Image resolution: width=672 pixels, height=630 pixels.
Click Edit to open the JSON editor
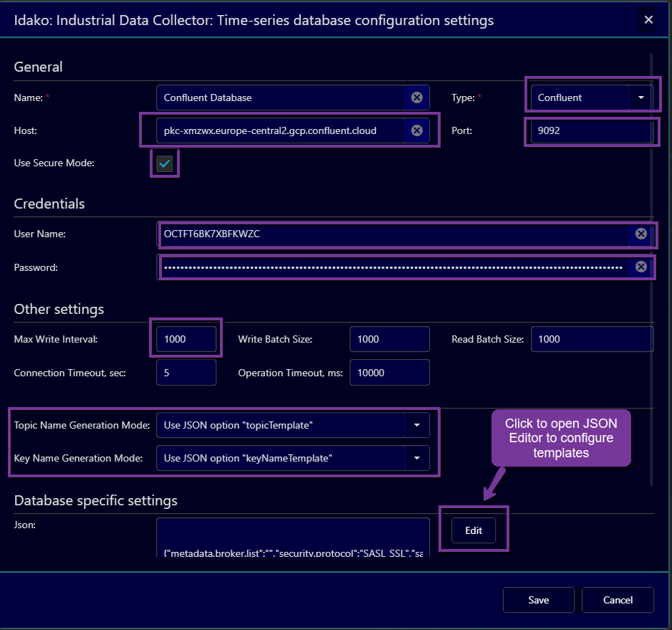pyautogui.click(x=474, y=530)
